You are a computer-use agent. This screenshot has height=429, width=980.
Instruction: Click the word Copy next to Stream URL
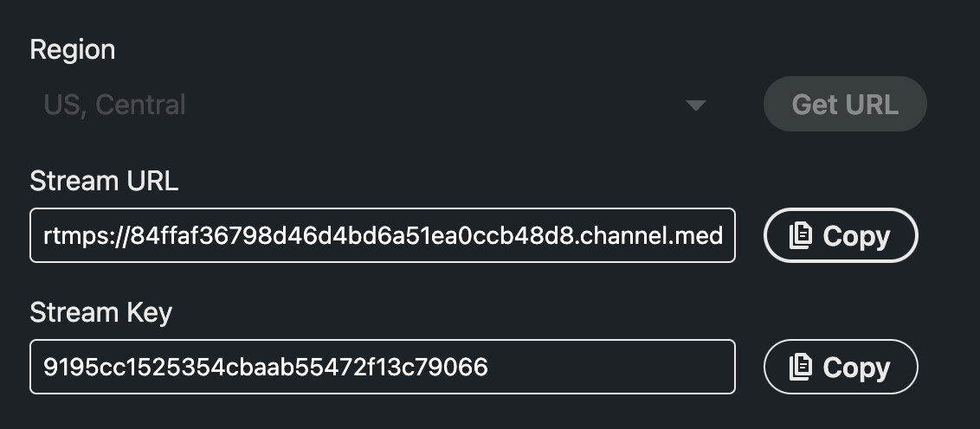[x=856, y=237]
